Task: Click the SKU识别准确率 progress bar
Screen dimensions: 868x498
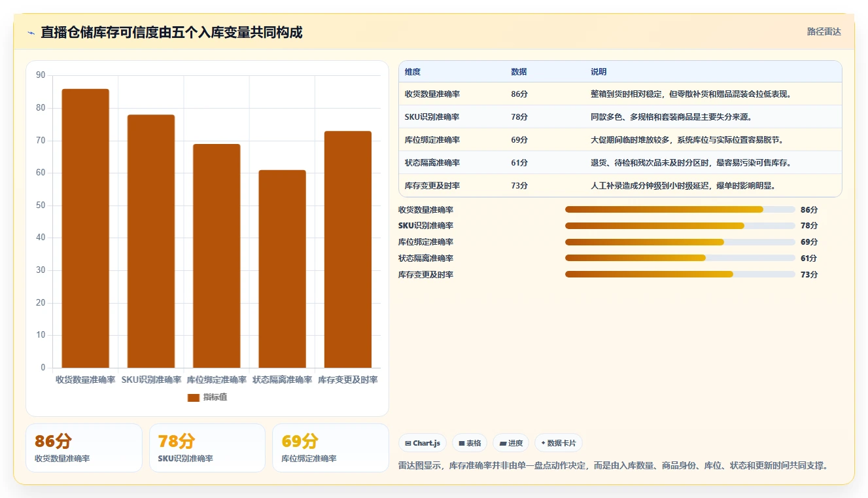Action: coord(680,226)
